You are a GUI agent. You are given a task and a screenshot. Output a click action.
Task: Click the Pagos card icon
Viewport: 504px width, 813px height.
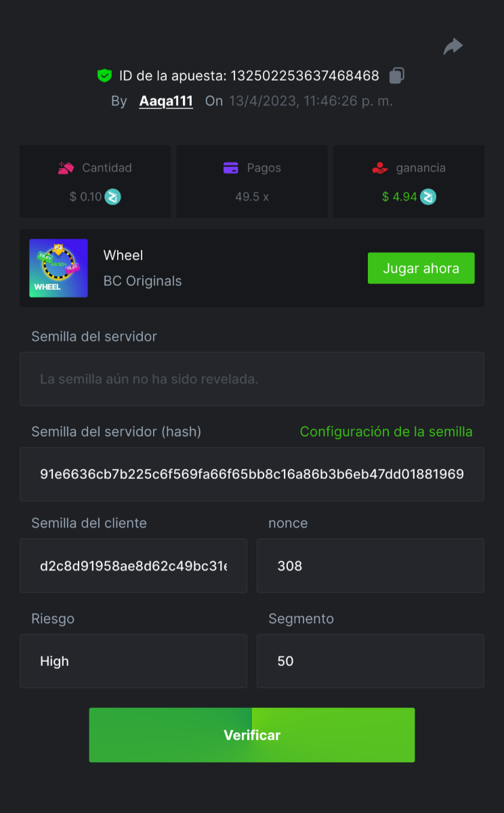[231, 168]
